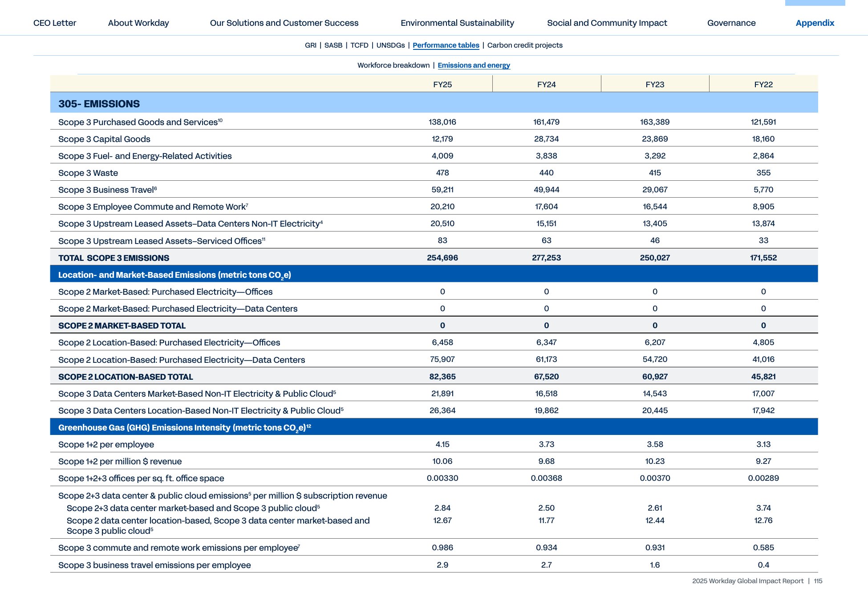Click Scope 3 business travel emissions per employee
Image resolution: width=868 pixels, height=601 pixels.
coord(154,565)
